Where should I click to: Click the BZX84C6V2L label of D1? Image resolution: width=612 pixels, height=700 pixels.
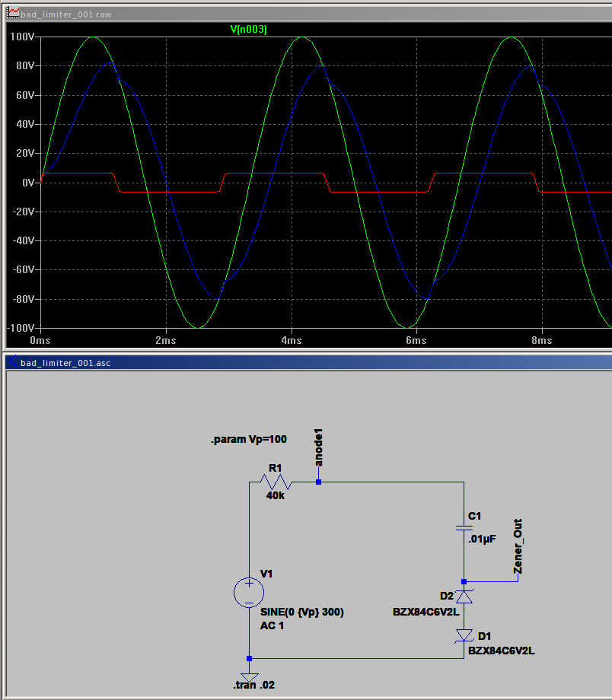501,651
